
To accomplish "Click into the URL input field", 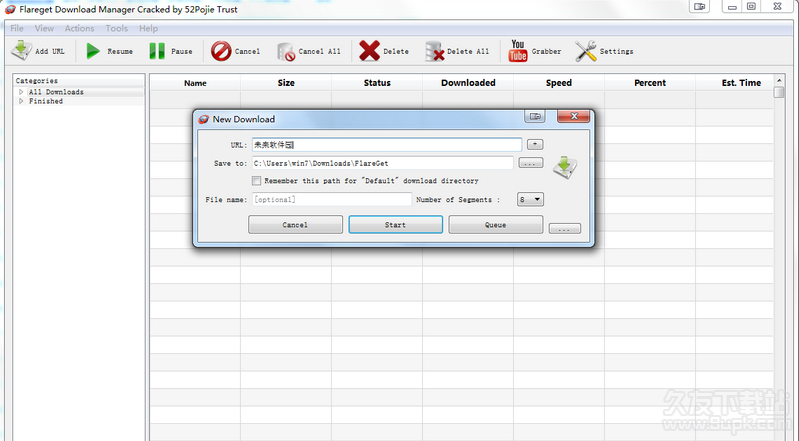I will tap(387, 145).
